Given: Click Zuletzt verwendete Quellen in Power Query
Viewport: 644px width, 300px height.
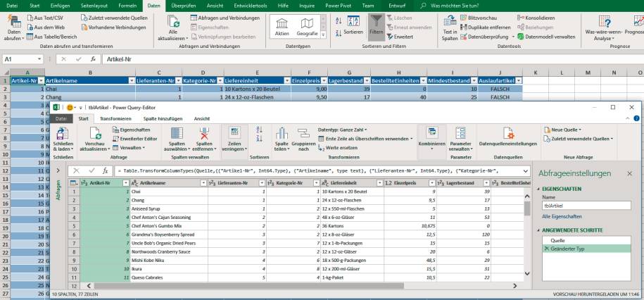Looking at the screenshot, I should (x=578, y=139).
